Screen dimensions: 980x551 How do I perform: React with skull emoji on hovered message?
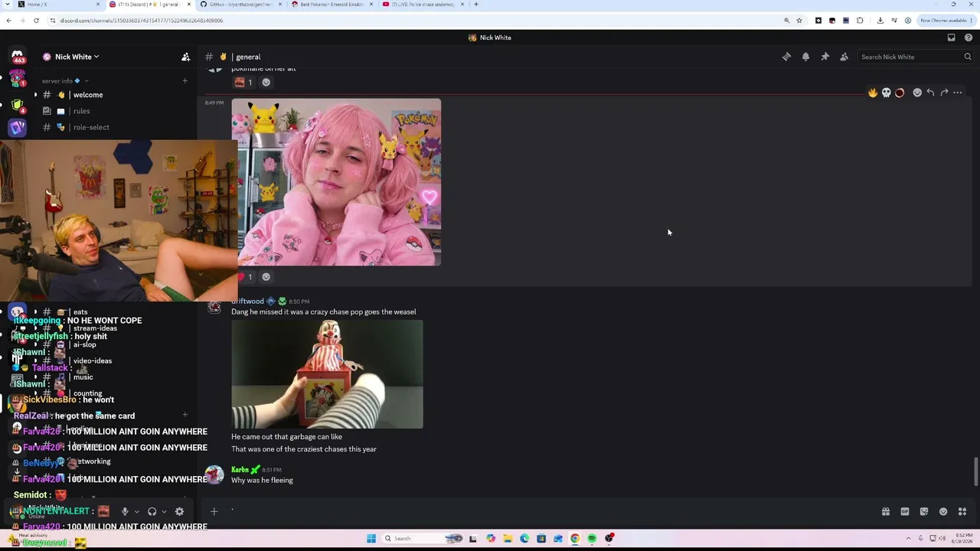(886, 93)
